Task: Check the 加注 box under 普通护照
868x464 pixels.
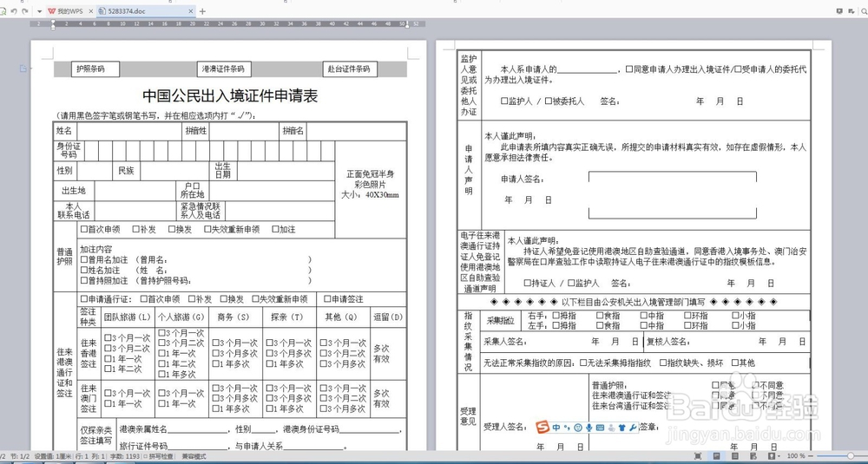Action: tap(275, 229)
